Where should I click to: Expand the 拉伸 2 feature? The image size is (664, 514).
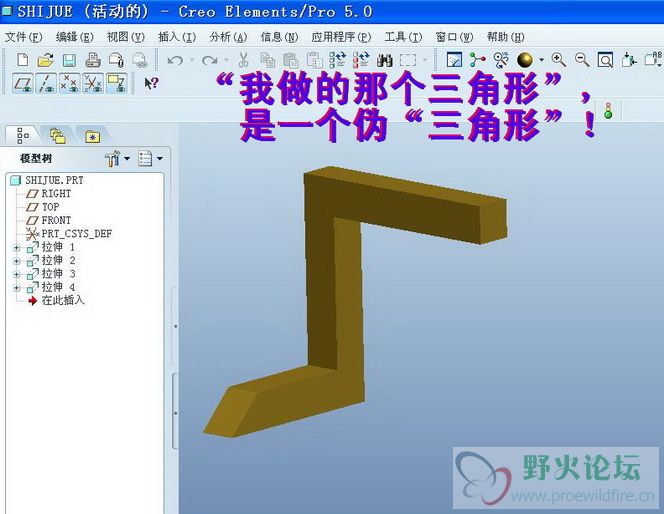(17, 261)
